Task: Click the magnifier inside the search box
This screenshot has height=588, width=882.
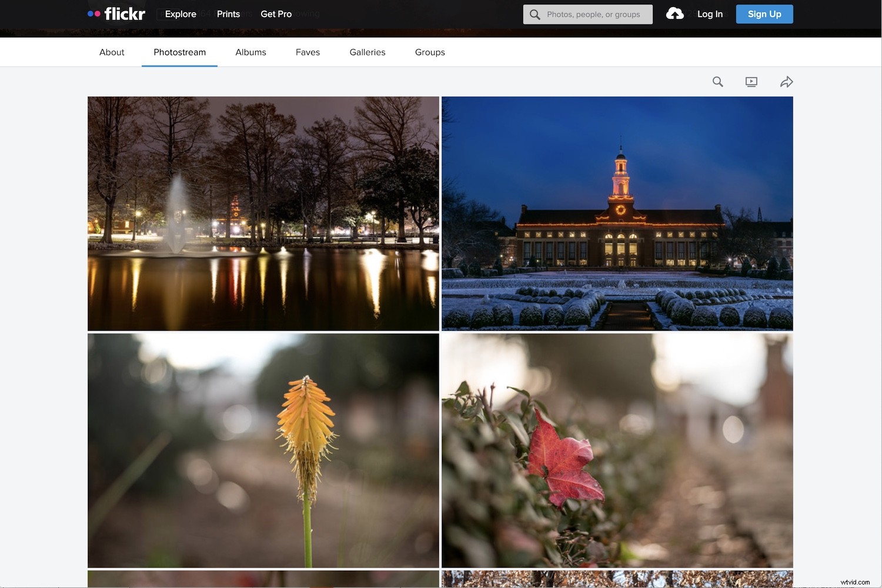Action: [x=534, y=14]
